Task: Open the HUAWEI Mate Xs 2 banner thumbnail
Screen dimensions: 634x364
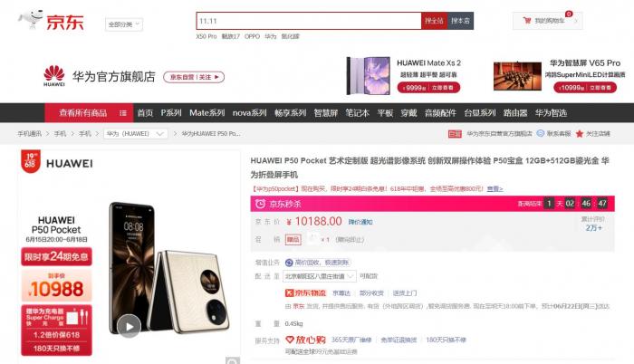Action: click(x=369, y=76)
